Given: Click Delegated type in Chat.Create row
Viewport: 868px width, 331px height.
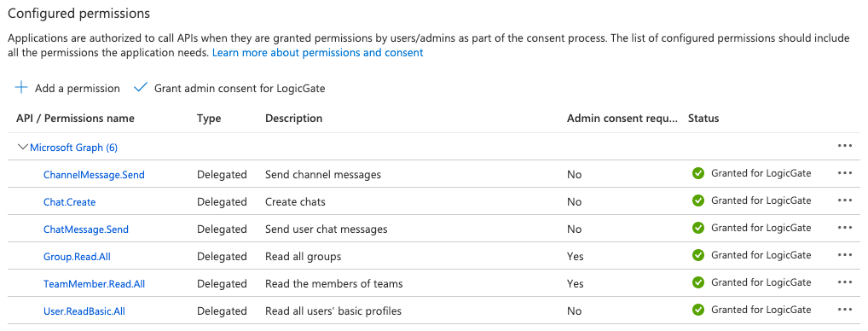Looking at the screenshot, I should coord(222,202).
